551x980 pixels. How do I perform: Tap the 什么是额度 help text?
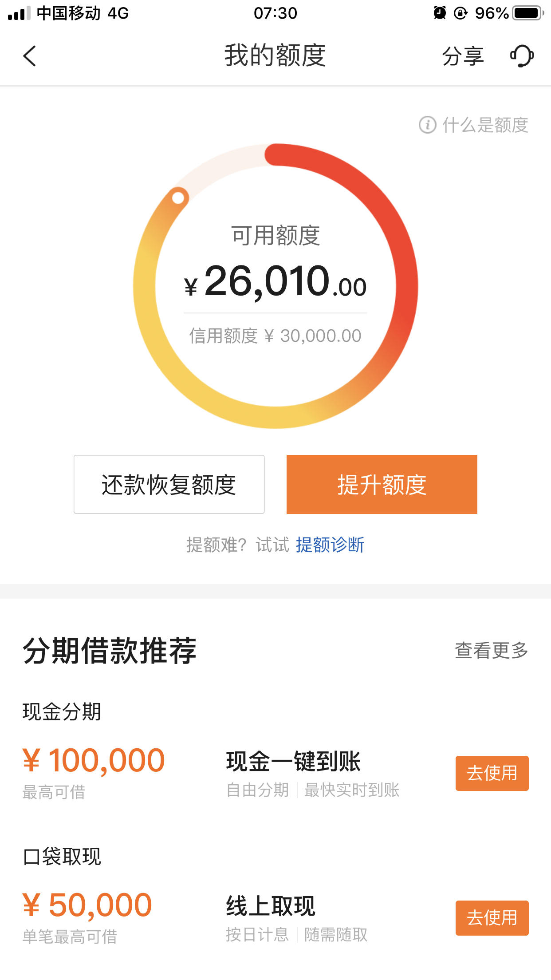point(485,125)
